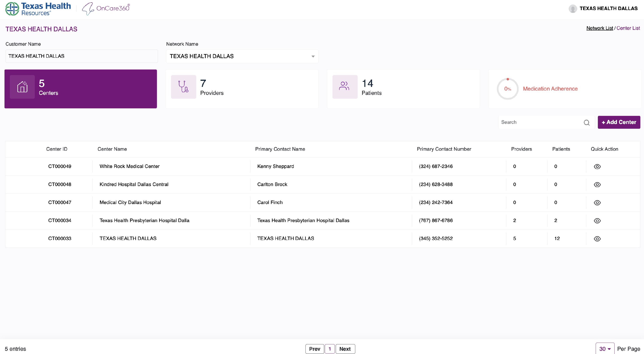Click the Medication Adherence progress circle
The image size is (644, 354).
point(507,89)
